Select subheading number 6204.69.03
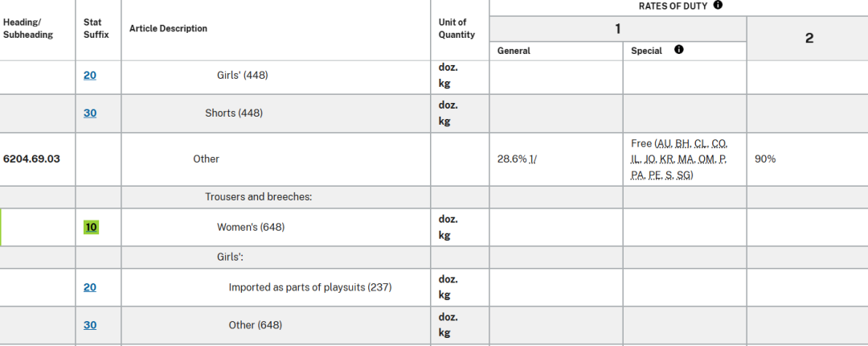 click(x=31, y=159)
